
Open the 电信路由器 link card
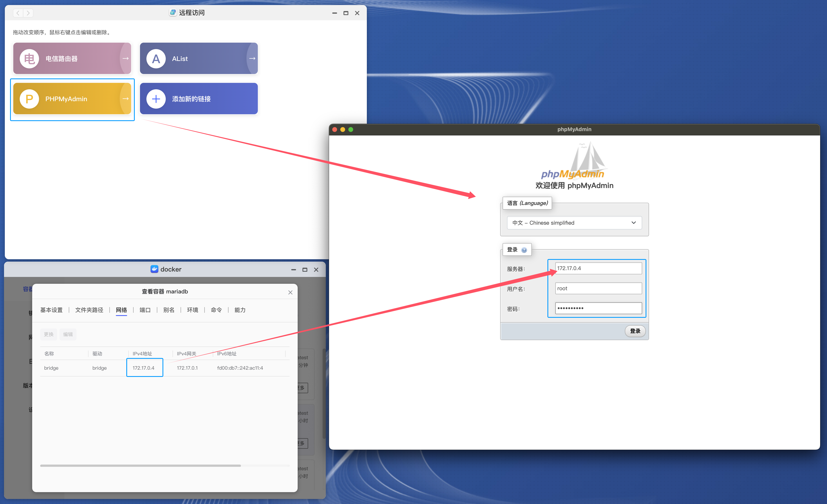pyautogui.click(x=72, y=58)
